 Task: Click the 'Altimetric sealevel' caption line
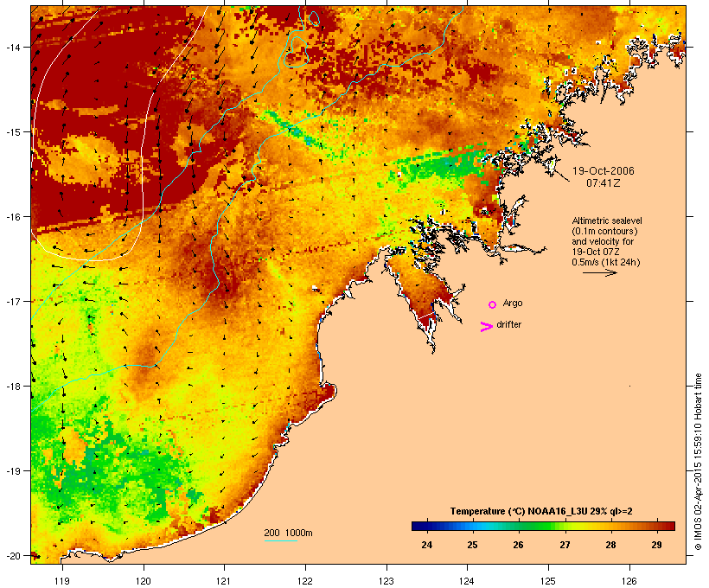(x=607, y=220)
